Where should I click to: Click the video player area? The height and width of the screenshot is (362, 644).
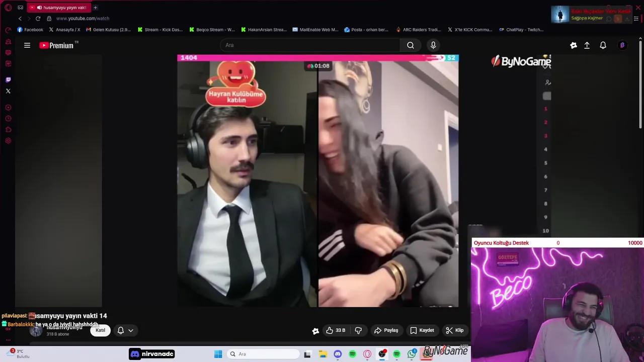pos(318,181)
